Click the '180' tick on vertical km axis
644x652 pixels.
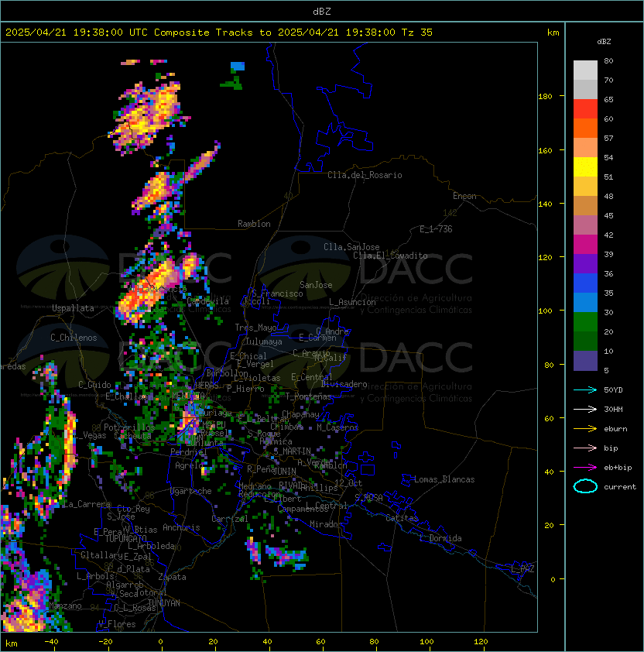tap(545, 97)
